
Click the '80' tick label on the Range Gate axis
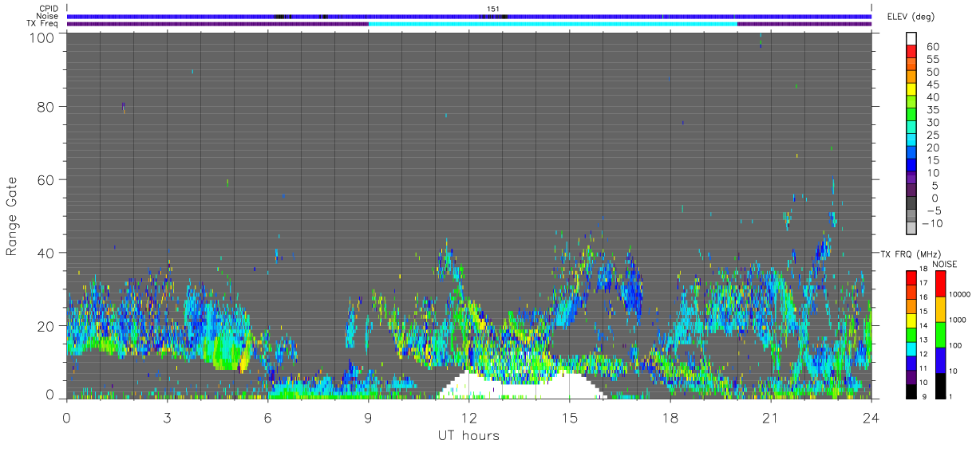coord(45,106)
